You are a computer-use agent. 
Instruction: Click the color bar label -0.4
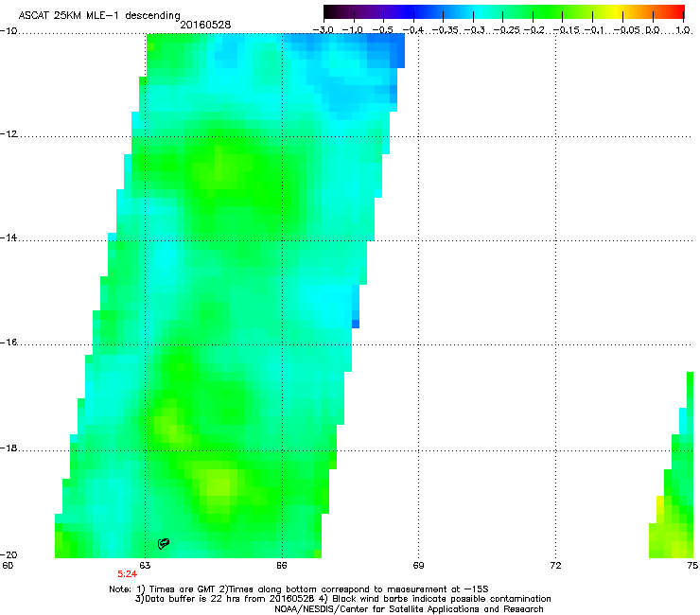(x=413, y=30)
